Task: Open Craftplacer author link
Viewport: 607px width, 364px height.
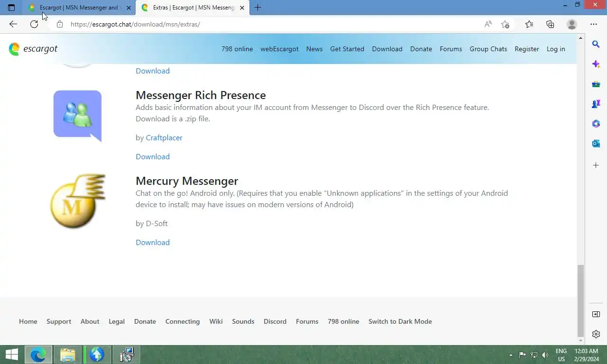Action: tap(164, 137)
